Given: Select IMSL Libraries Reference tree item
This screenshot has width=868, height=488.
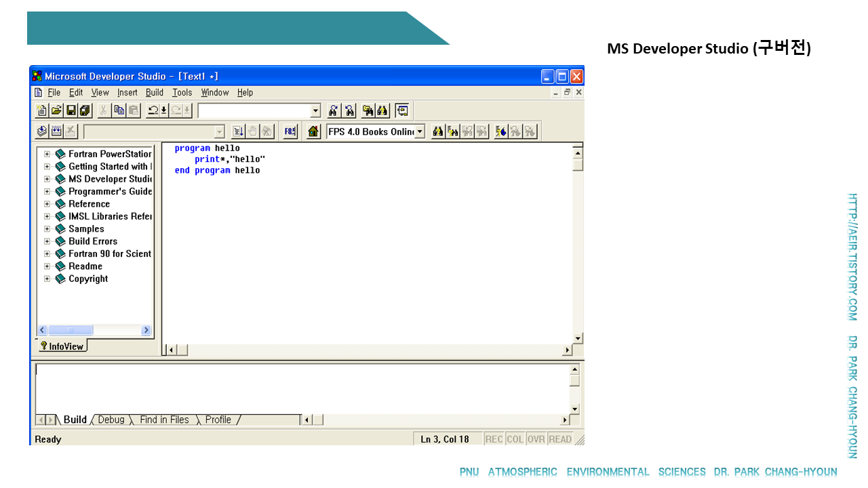Looking at the screenshot, I should click(x=111, y=216).
